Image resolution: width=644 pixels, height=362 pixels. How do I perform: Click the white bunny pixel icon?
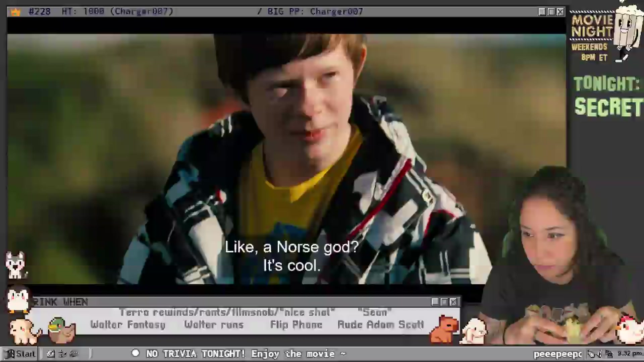pyautogui.click(x=474, y=331)
